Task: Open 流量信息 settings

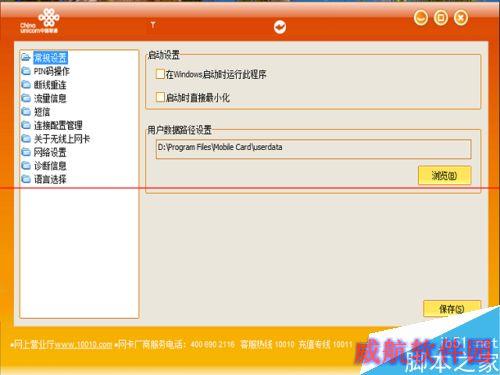Action: point(50,98)
